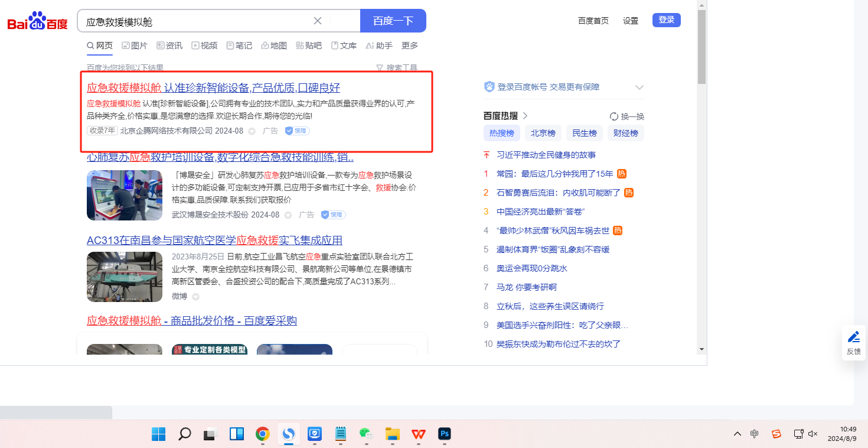
Task: Open 应急救援模拟舱 - 商品批发价格 - 百度爱采购
Action: 192,321
